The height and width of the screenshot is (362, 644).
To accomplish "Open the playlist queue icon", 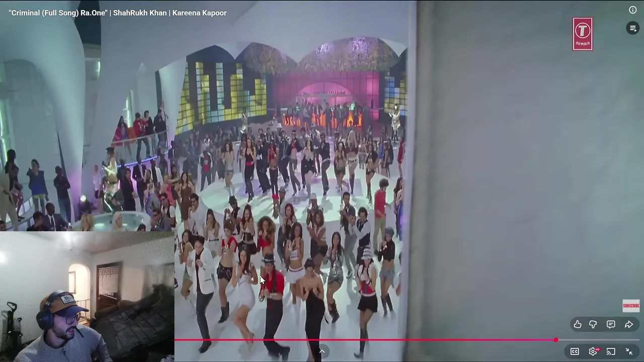I will tap(633, 28).
